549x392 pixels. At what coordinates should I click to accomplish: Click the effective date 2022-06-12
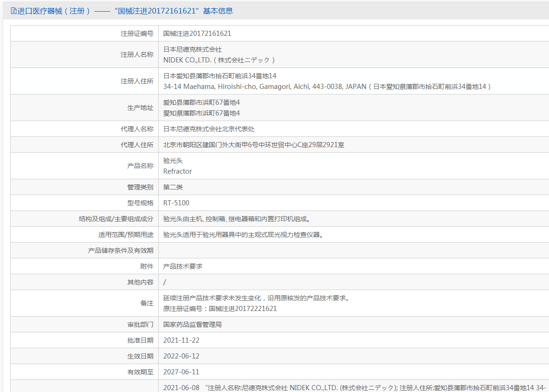coord(181,356)
